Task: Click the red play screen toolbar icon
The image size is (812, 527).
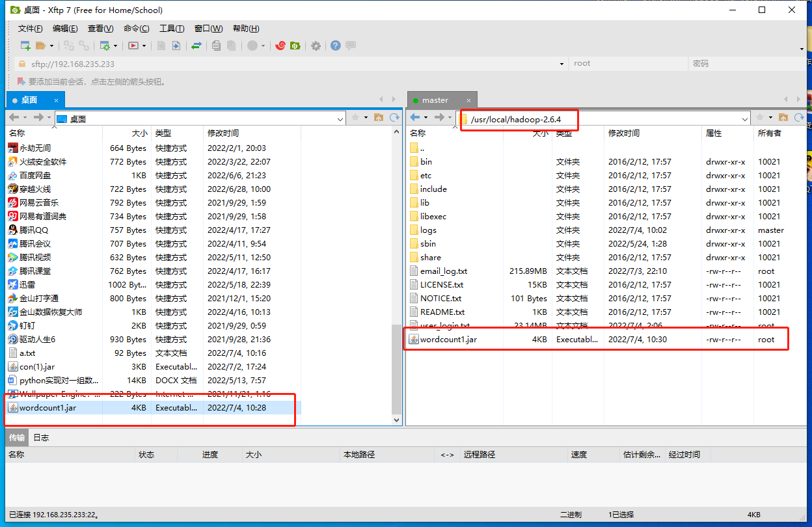Action: [x=133, y=46]
